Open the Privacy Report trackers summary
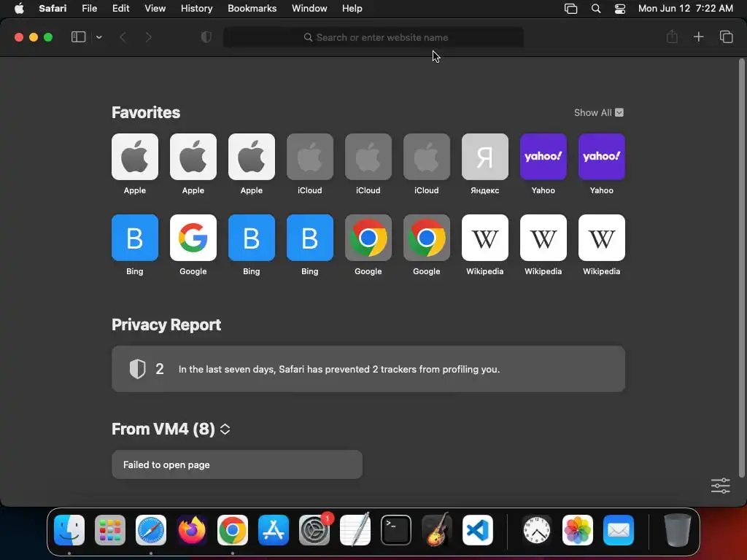The width and height of the screenshot is (747, 560). coord(368,369)
